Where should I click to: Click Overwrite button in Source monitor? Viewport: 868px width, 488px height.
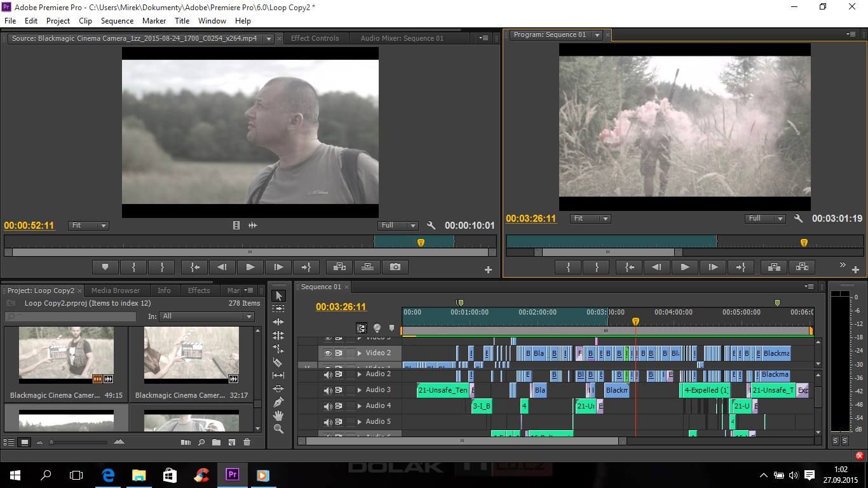[x=367, y=267]
